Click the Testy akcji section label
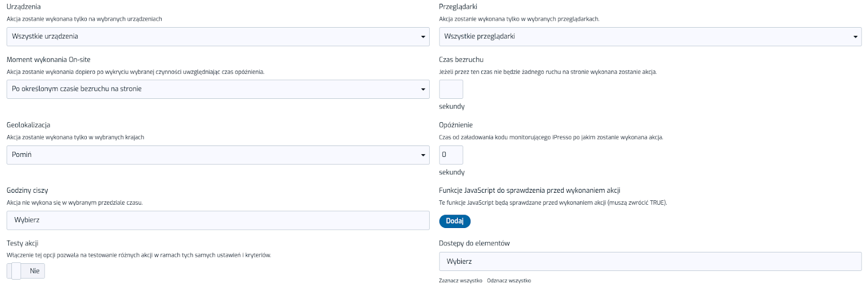The height and width of the screenshot is (291, 868). (x=22, y=243)
